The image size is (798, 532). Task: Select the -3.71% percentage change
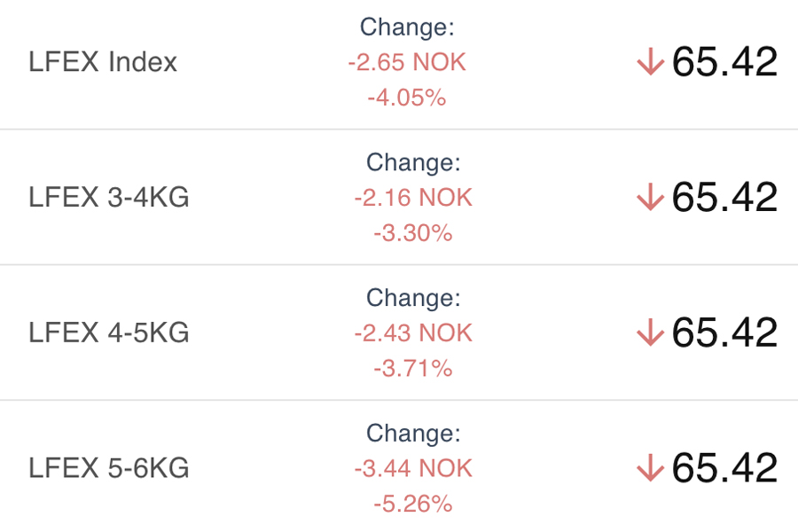(x=413, y=368)
